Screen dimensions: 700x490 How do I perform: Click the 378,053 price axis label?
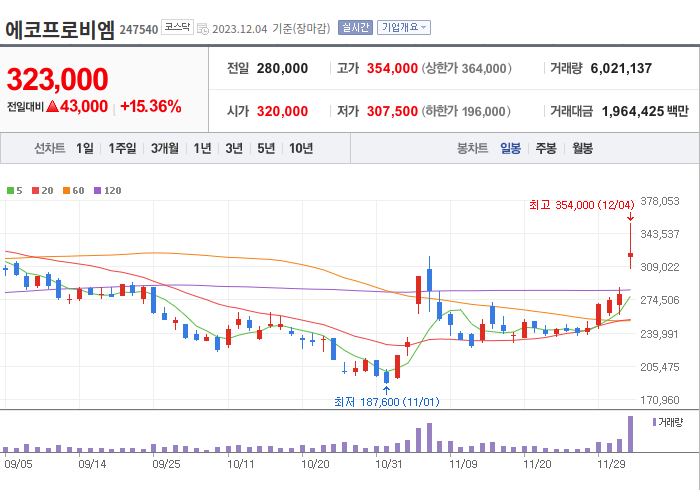click(x=660, y=201)
